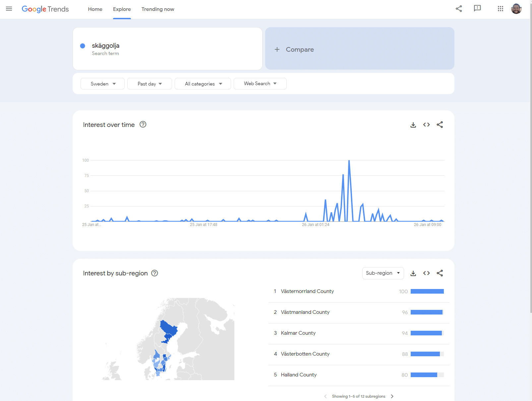This screenshot has height=401, width=532.
Task: Open the Google account avatar
Action: click(x=516, y=9)
